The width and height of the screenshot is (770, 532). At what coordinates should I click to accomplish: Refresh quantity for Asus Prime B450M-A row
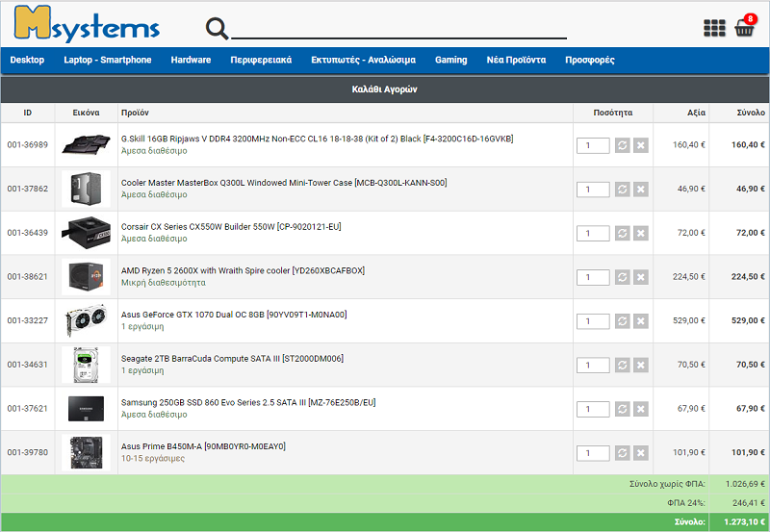(x=622, y=453)
